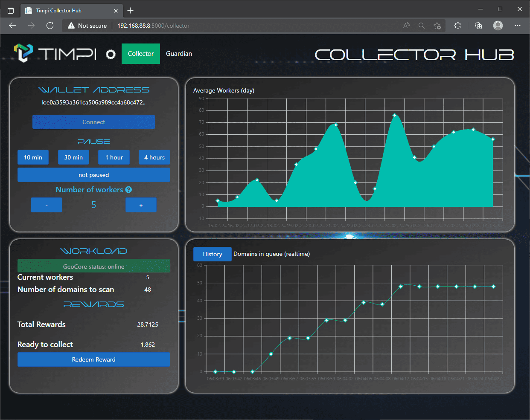Click the Current workers label
The height and width of the screenshot is (420, 530).
click(45, 277)
